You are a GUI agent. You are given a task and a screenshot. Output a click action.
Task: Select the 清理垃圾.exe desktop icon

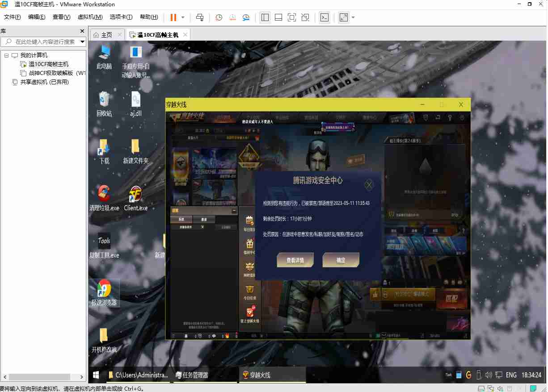click(104, 198)
